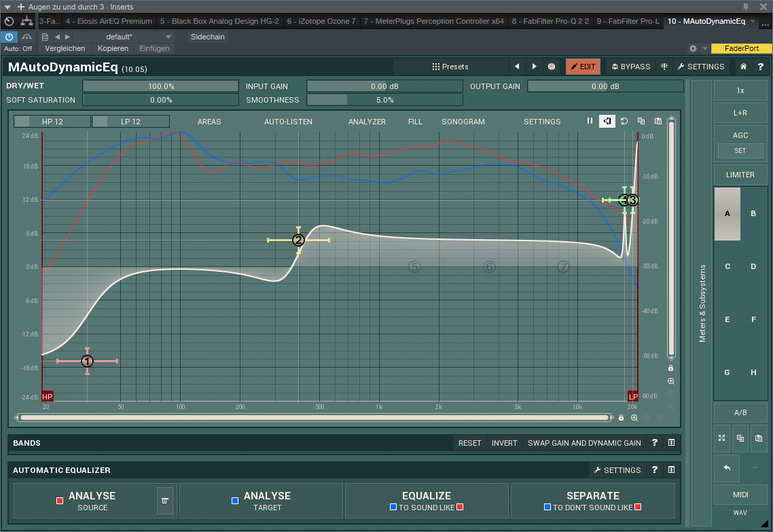Viewport: 773px width, 532px height.
Task: Click the paste icon above the EQ graph
Action: tap(658, 121)
